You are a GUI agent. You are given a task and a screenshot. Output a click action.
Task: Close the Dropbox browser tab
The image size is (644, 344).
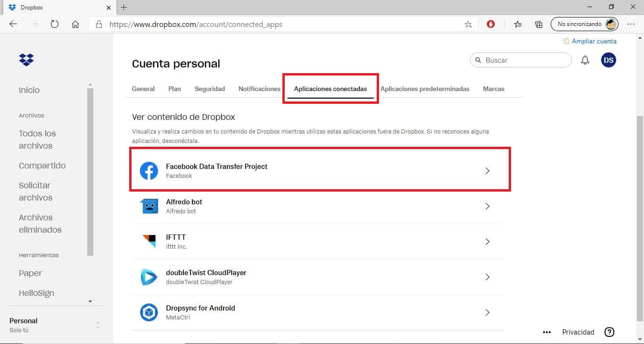click(x=109, y=8)
